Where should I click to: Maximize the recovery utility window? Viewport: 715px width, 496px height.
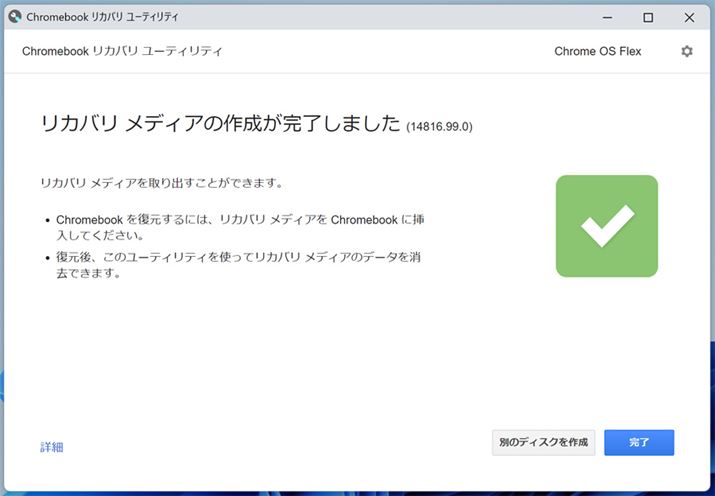[x=648, y=17]
